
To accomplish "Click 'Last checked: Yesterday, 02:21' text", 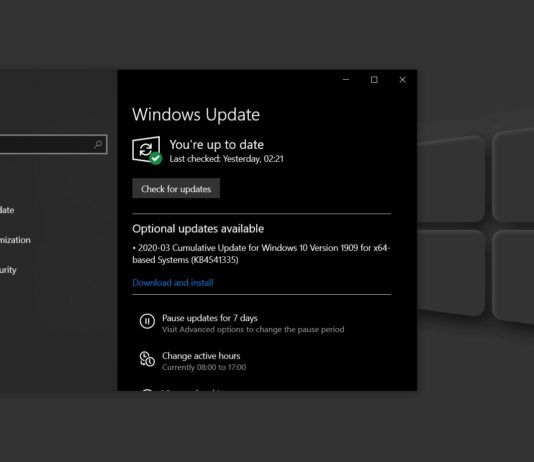I will (226, 159).
